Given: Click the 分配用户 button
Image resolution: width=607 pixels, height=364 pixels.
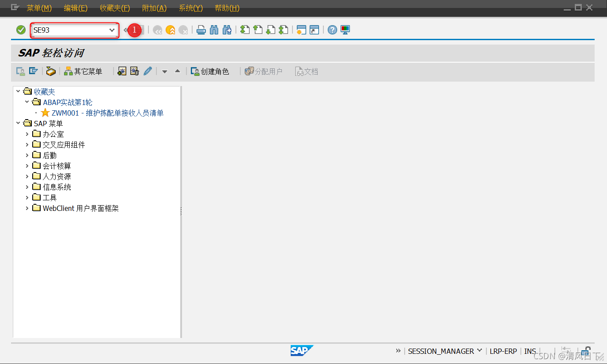Looking at the screenshot, I should click(264, 71).
